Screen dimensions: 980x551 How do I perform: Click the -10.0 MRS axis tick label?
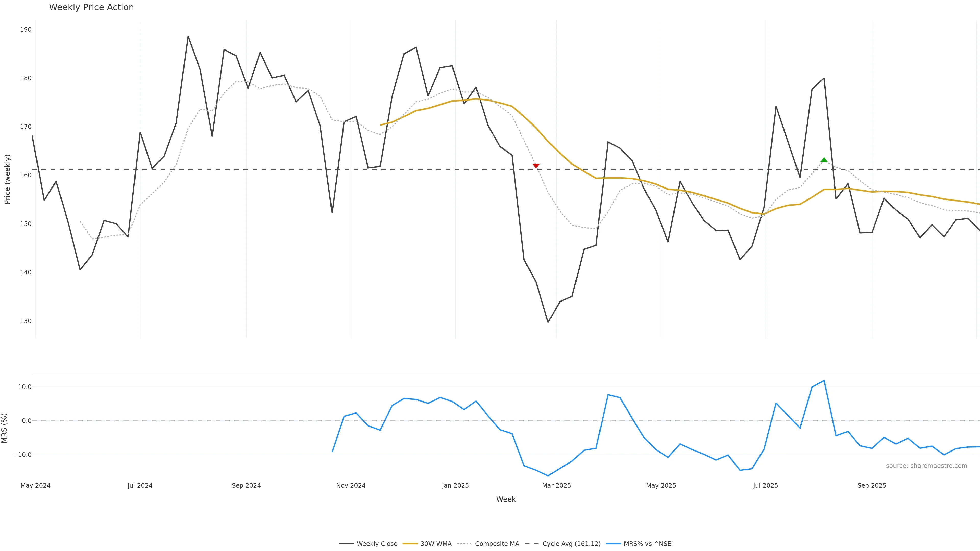22,455
